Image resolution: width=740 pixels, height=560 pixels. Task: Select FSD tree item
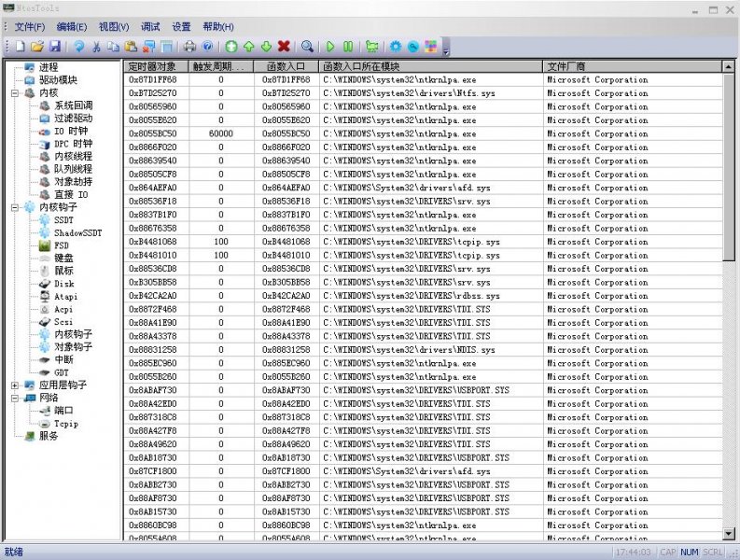point(62,245)
